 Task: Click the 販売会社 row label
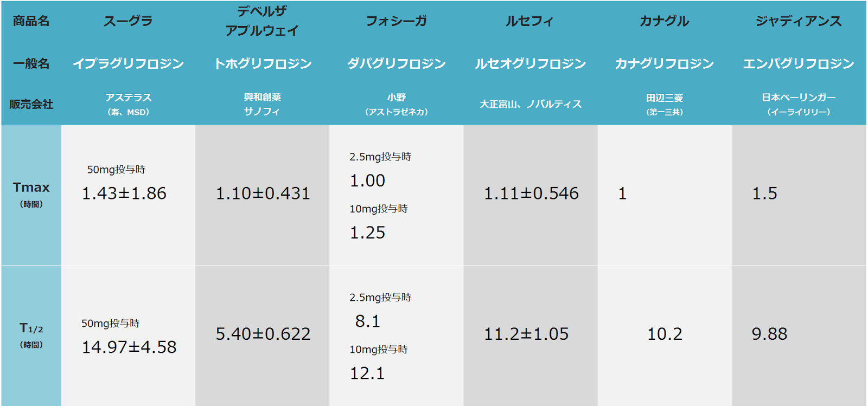click(31, 104)
